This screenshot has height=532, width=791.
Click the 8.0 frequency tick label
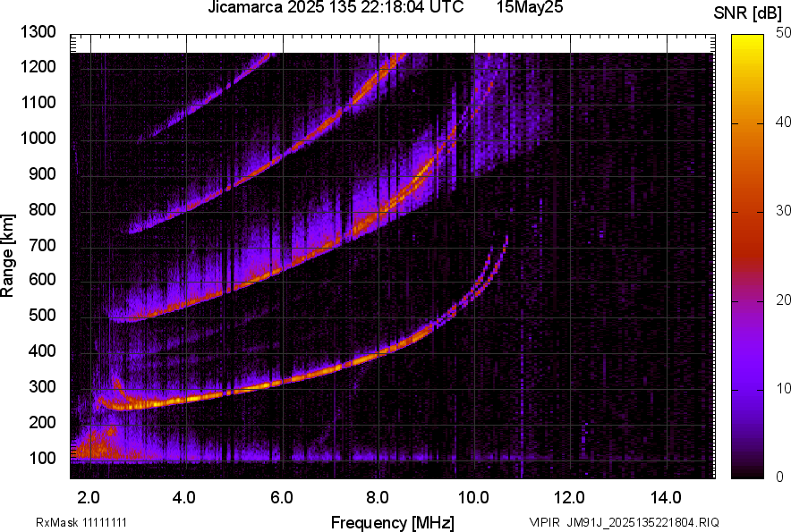click(x=378, y=497)
